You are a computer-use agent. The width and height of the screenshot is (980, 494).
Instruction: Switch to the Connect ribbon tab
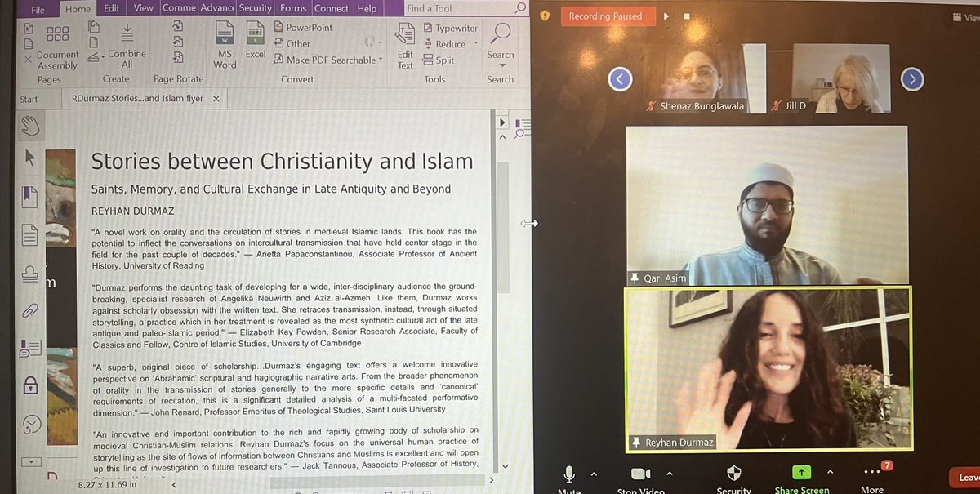[x=332, y=8]
